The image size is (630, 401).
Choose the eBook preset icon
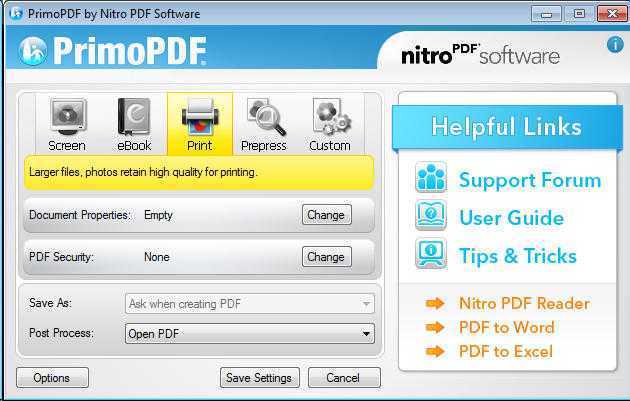[134, 117]
